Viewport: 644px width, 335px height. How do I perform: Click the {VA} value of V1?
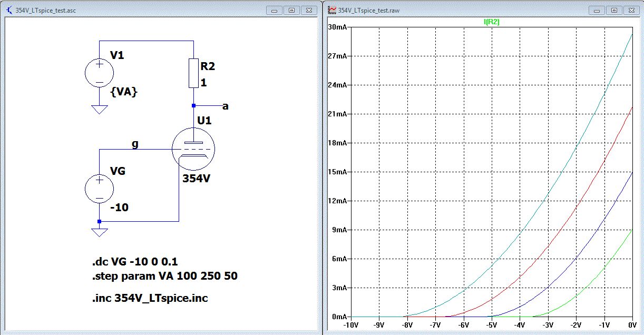[124, 92]
